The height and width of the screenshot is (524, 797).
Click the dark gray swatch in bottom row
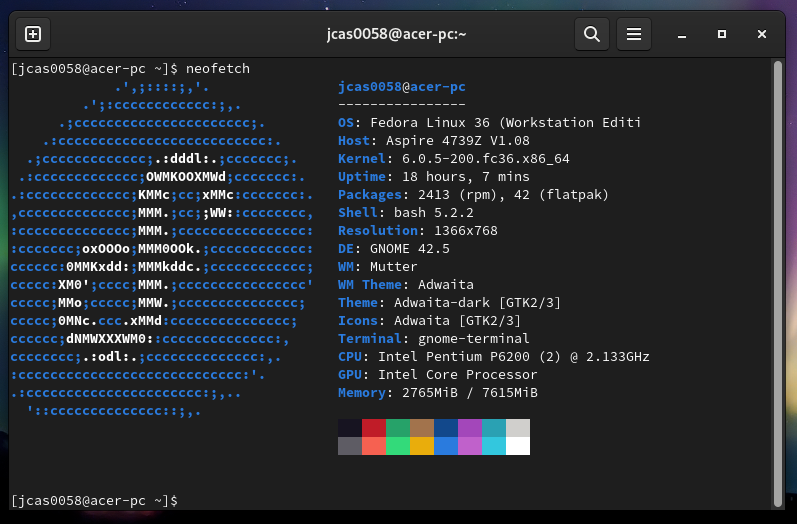tap(350, 446)
